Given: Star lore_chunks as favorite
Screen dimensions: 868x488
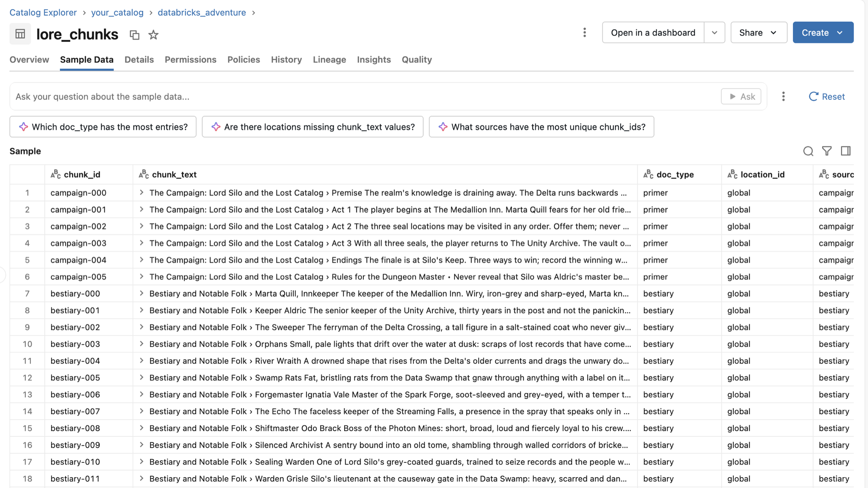Looking at the screenshot, I should coord(153,35).
